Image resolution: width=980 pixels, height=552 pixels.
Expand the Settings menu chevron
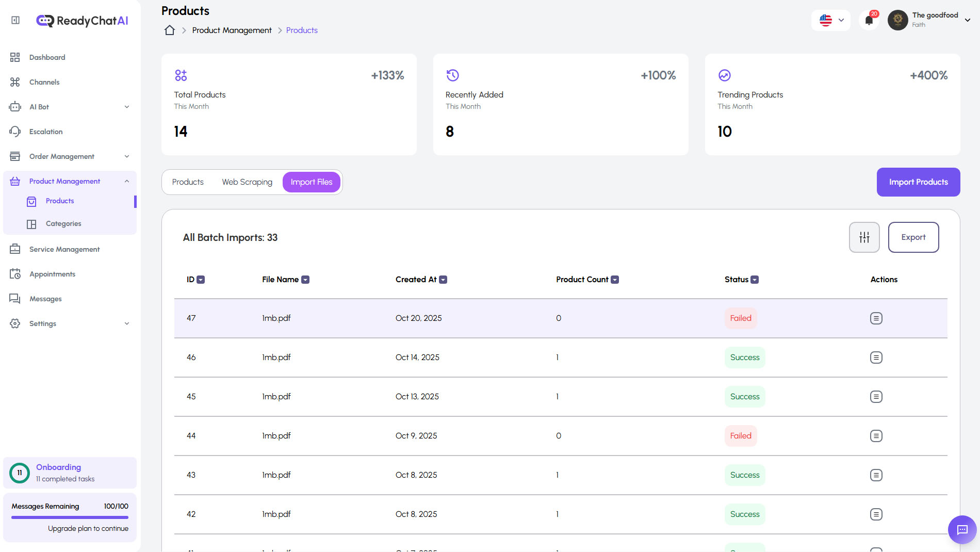point(127,323)
